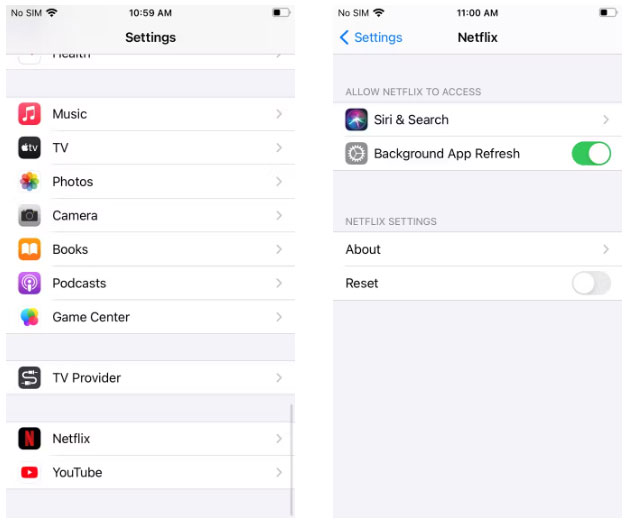Tap the "Reset" label text

pos(362,283)
